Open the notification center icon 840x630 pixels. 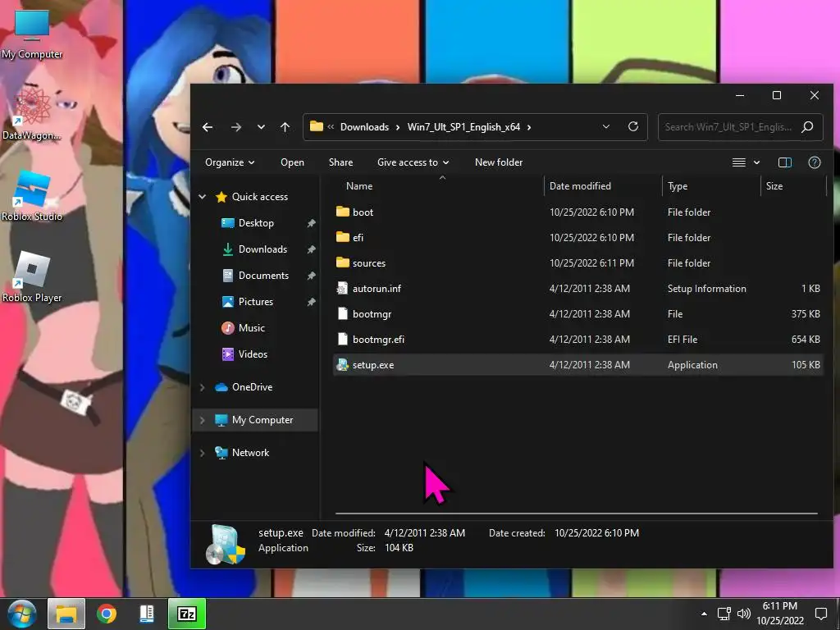(x=820, y=614)
